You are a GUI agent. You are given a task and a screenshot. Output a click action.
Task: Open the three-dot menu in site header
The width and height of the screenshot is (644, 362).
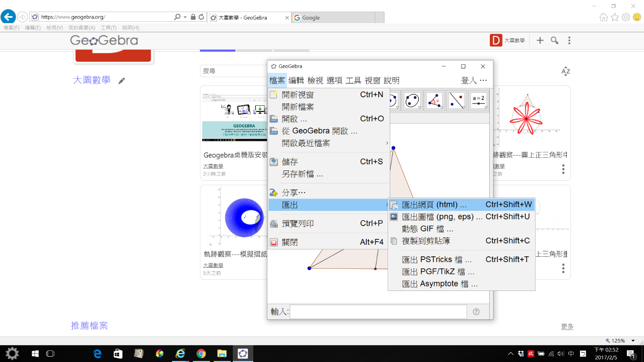point(569,40)
